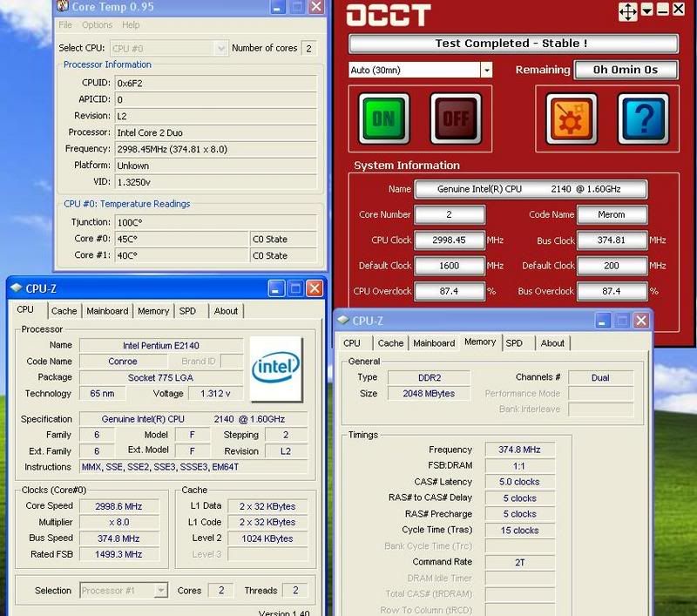
Task: Minimize the OCCT window
Action: [x=663, y=10]
